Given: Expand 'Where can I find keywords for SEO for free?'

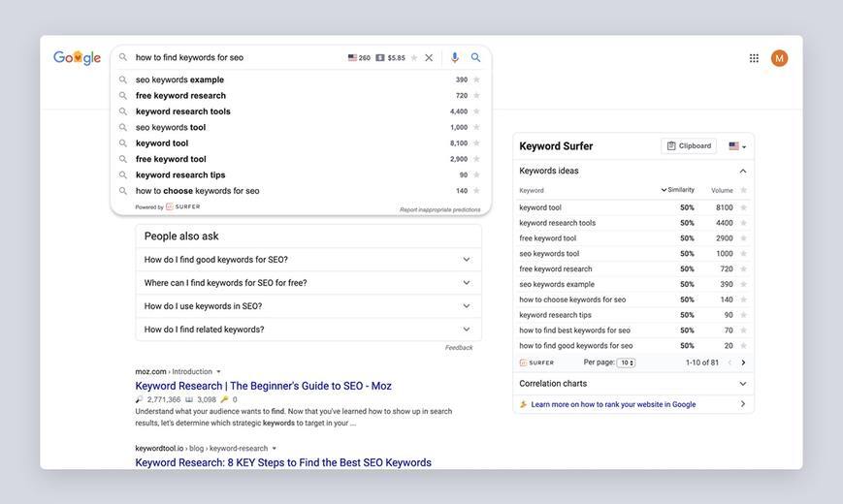Looking at the screenshot, I should (x=308, y=283).
